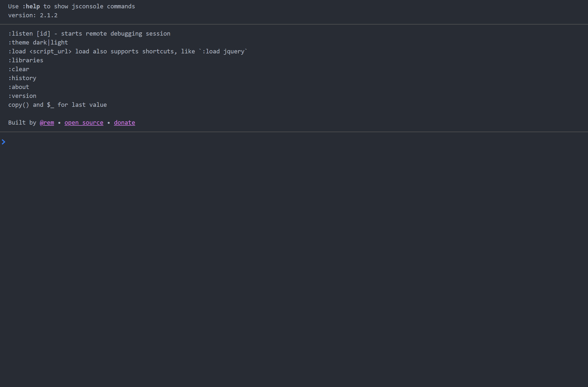The width and height of the screenshot is (588, 387).
Task: Click the donate link
Action: [x=124, y=122]
